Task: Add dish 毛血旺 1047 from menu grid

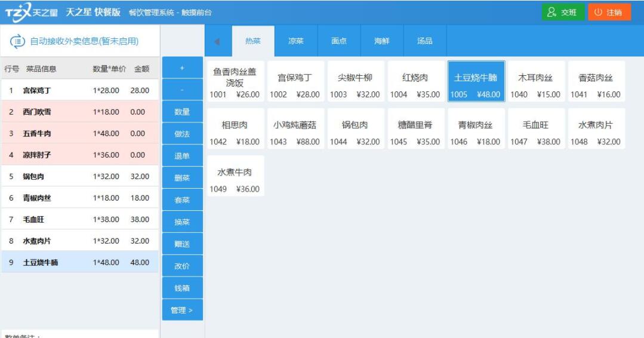Action: (x=536, y=128)
